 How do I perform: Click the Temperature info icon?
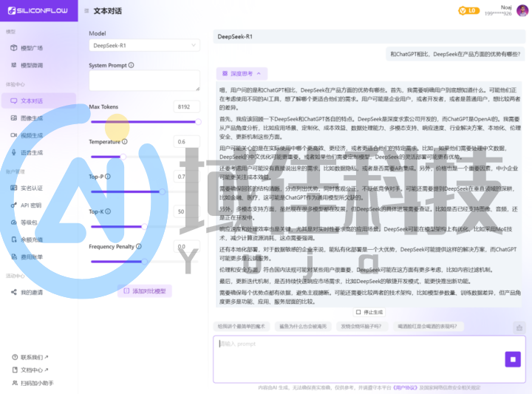[x=125, y=141]
